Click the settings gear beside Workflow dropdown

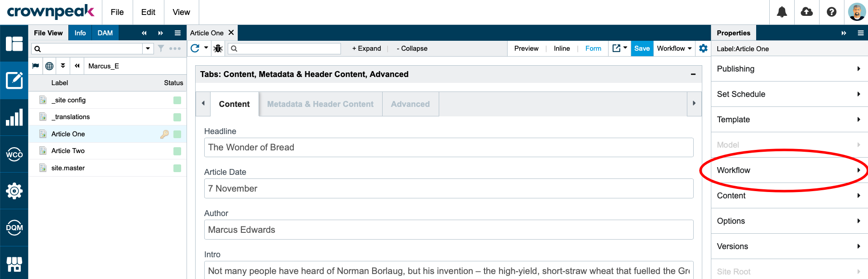(703, 48)
